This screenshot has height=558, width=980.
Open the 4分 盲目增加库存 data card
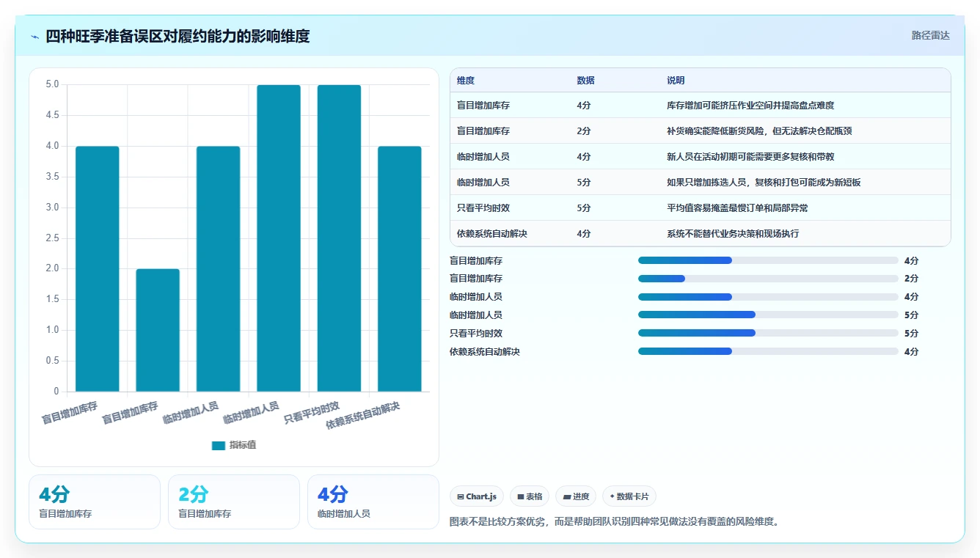pyautogui.click(x=95, y=502)
